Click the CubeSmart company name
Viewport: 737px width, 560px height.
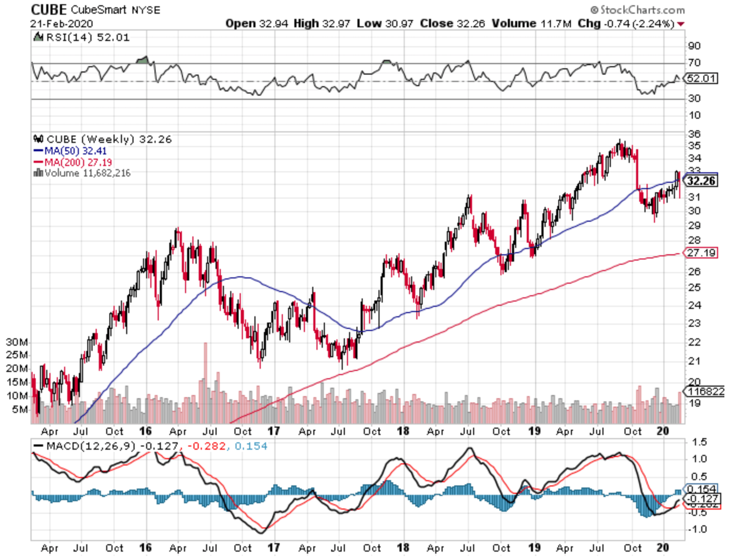click(x=99, y=10)
